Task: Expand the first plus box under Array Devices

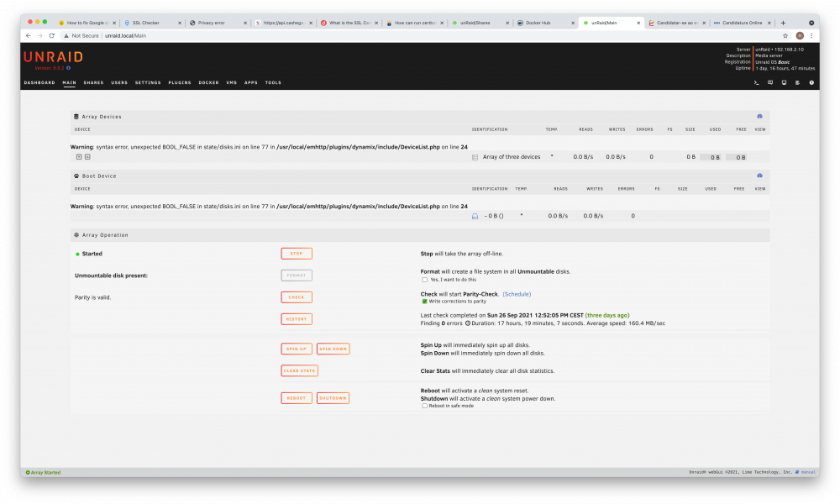Action: coord(79,157)
